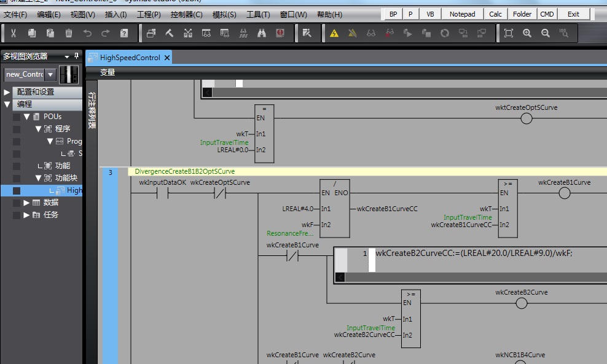Viewport: 607px width, 364px height.
Task: Expand the 数据 tree node
Action: tap(26, 203)
